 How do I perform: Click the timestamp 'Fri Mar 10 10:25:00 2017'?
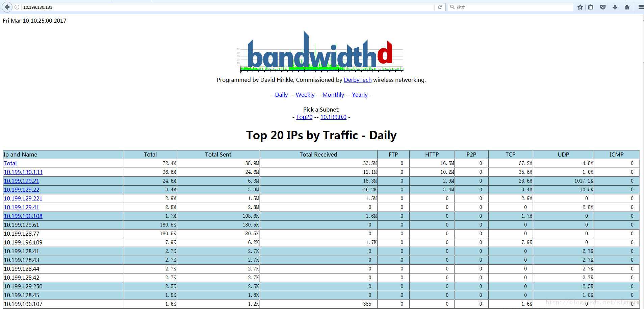(34, 21)
